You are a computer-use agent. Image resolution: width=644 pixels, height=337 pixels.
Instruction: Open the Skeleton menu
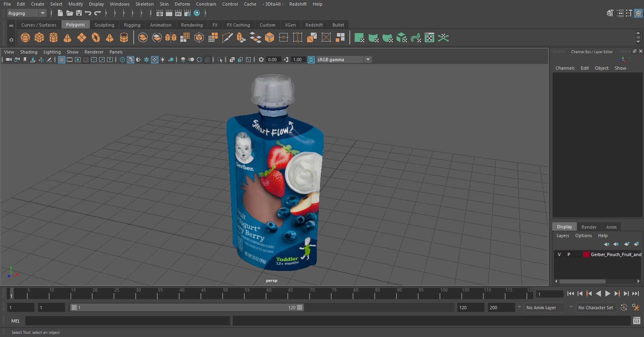click(x=144, y=4)
